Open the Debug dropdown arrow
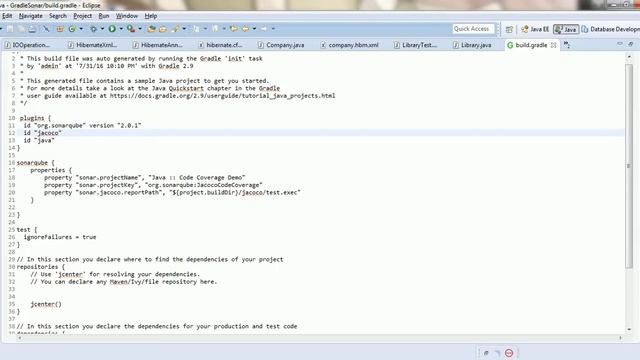Image resolution: width=640 pixels, height=360 pixels. [102, 29]
